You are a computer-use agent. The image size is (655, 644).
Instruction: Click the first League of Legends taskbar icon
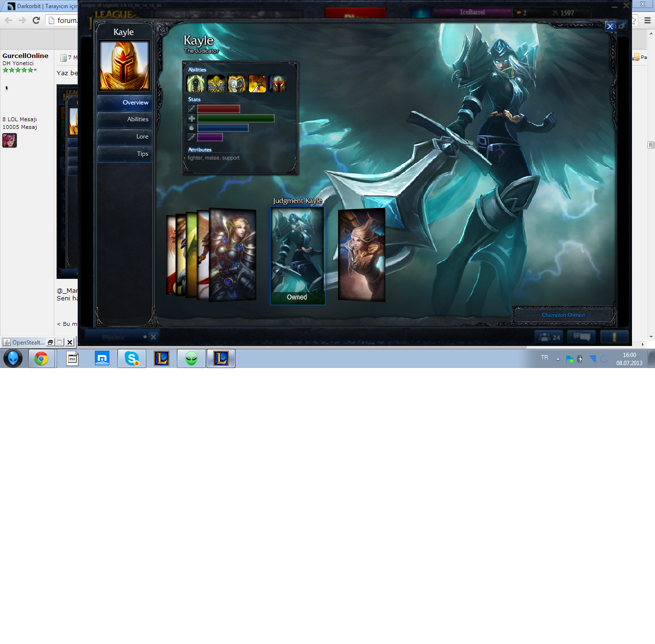(162, 358)
